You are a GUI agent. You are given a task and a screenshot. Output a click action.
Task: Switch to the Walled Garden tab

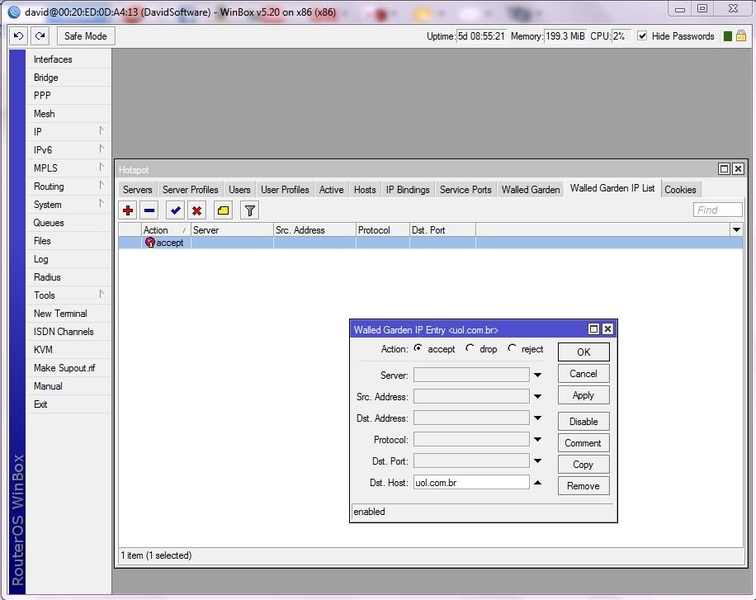click(530, 189)
